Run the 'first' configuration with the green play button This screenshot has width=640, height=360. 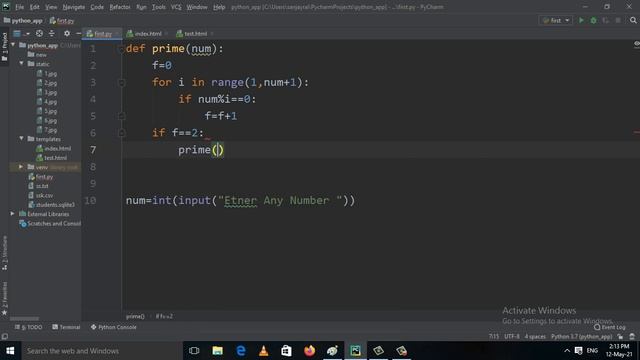point(581,20)
